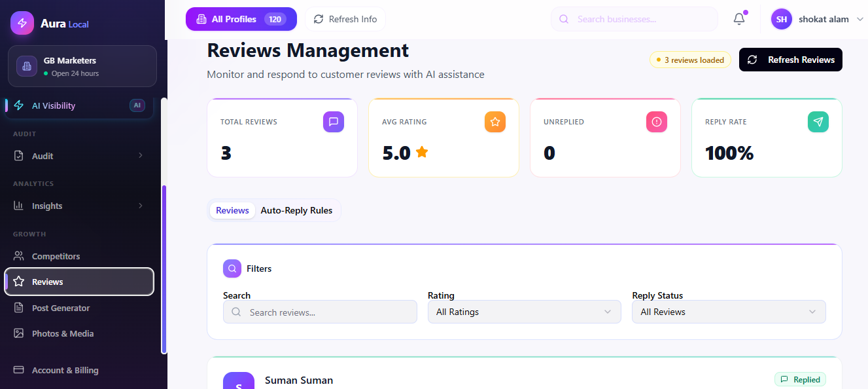The width and height of the screenshot is (868, 389).
Task: Click the Avg Rating star icon tile
Action: [495, 122]
